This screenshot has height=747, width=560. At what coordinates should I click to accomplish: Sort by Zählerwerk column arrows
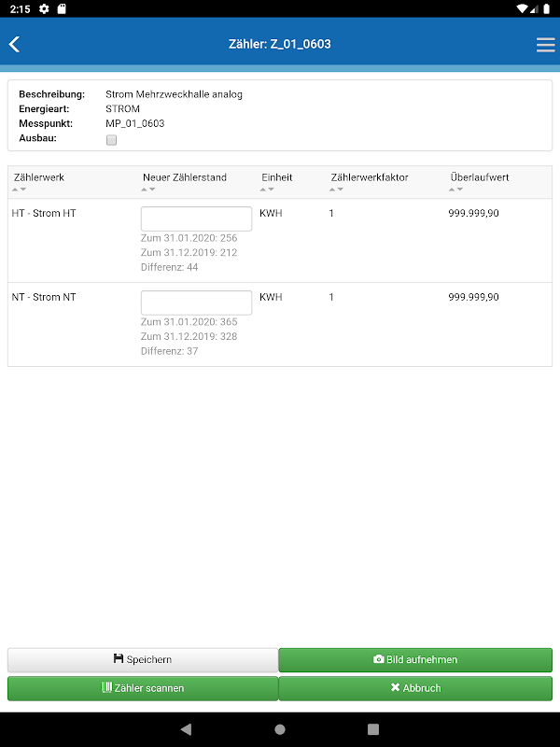tap(20, 190)
